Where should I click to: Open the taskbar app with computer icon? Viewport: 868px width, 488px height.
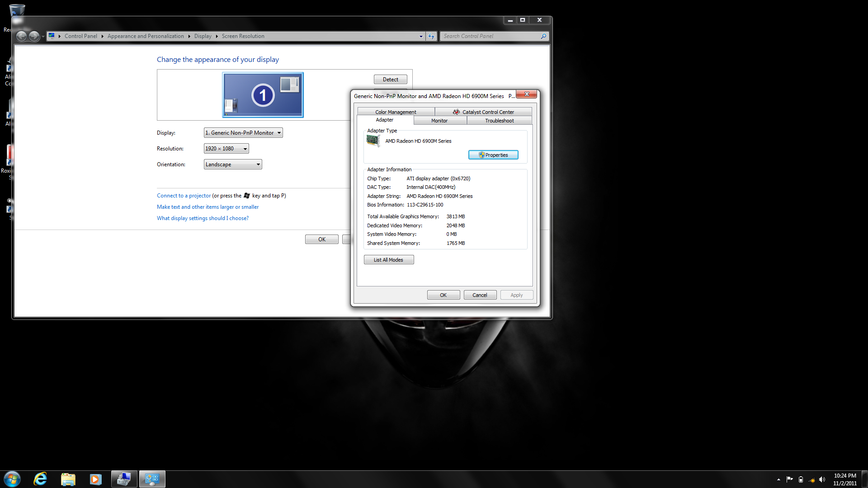point(124,479)
